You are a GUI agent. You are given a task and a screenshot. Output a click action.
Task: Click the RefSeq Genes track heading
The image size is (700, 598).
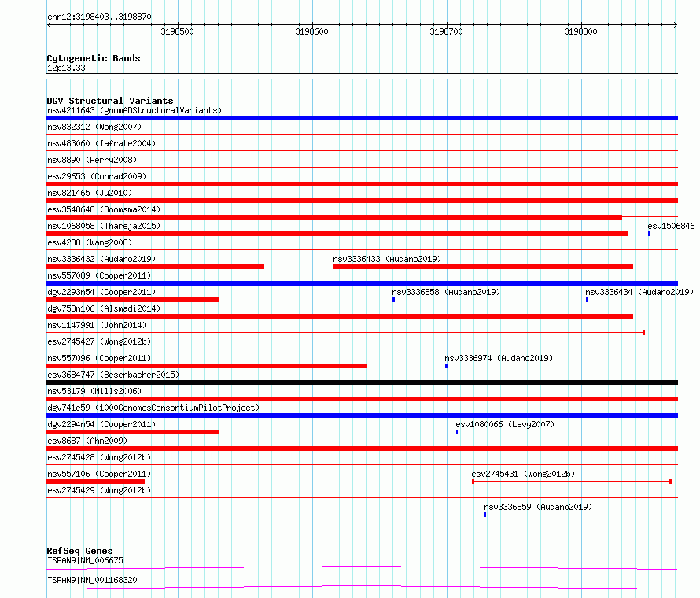79,551
